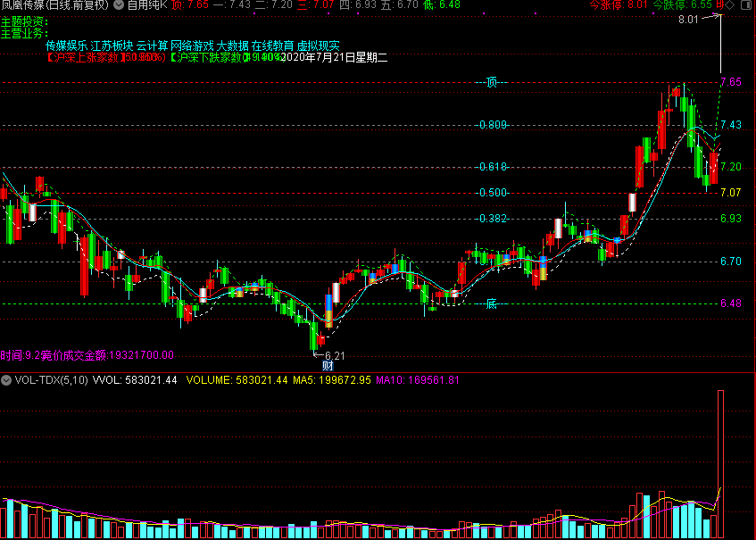Click the VVOL: 583021.44 readout
756x540 pixels.
coord(135,380)
